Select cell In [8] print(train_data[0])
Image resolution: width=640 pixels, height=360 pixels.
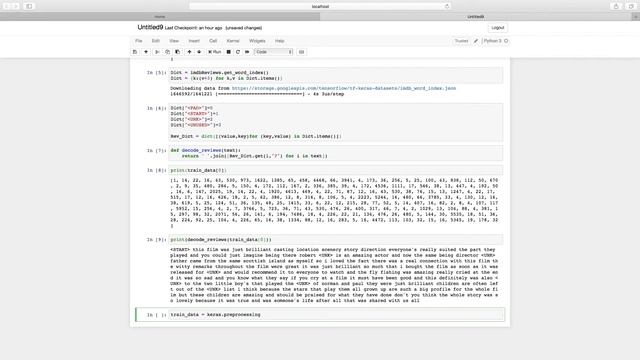click(x=336, y=170)
